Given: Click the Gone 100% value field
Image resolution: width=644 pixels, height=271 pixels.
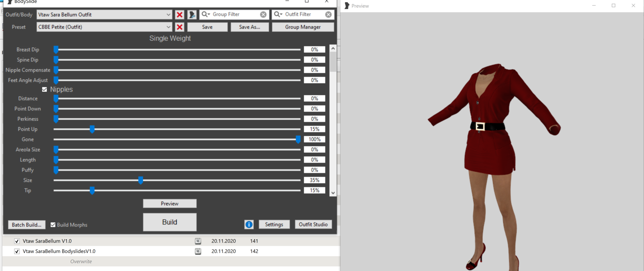Looking at the screenshot, I should click(315, 139).
